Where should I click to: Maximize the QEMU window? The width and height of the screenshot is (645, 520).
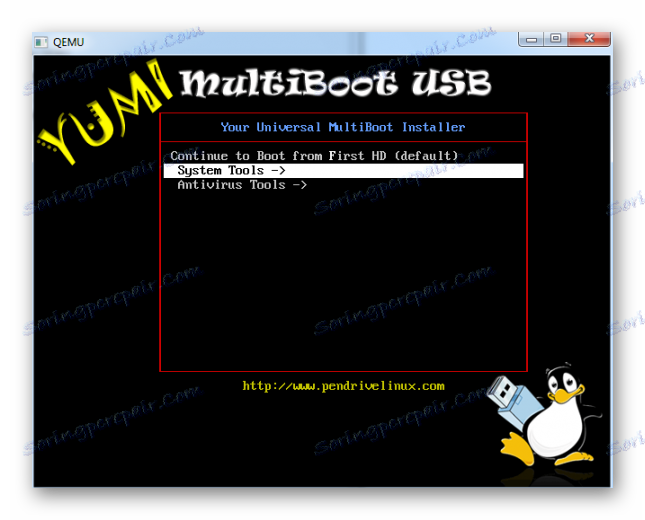(556, 39)
